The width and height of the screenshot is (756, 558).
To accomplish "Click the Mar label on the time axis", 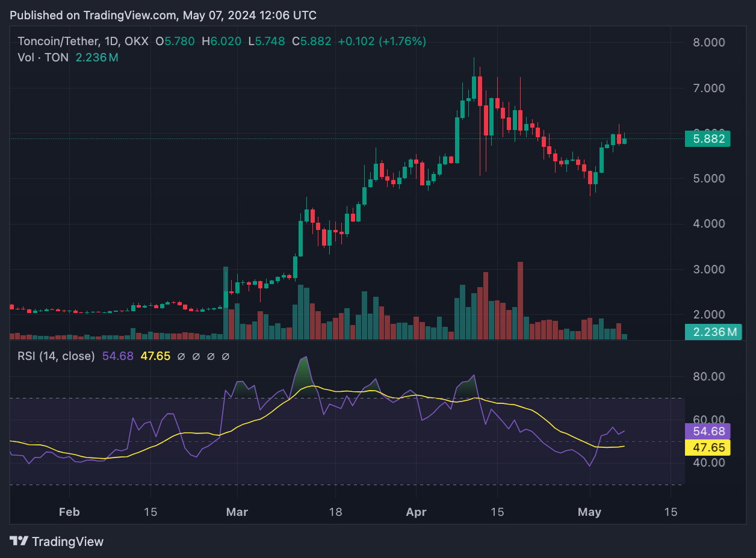I will click(237, 512).
